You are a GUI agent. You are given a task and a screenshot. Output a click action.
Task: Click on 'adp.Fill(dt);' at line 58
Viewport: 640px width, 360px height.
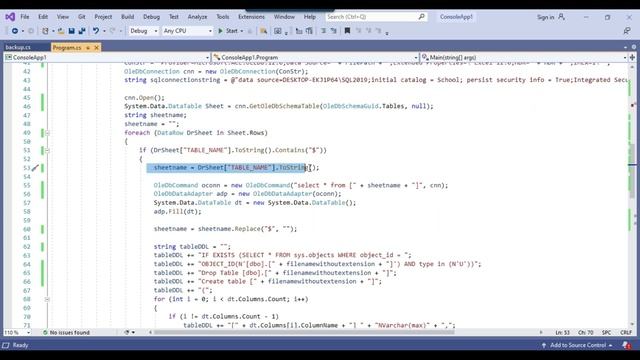click(x=178, y=211)
